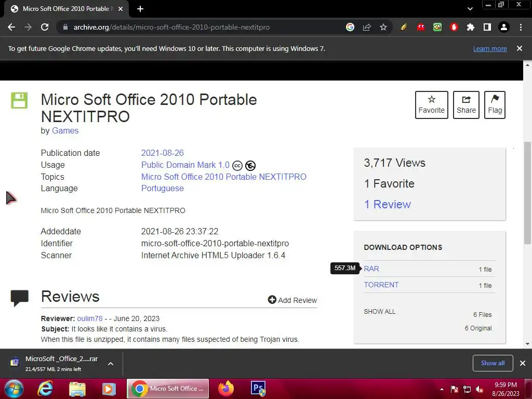
Task: View site info via the padlock icon
Action: 65,27
